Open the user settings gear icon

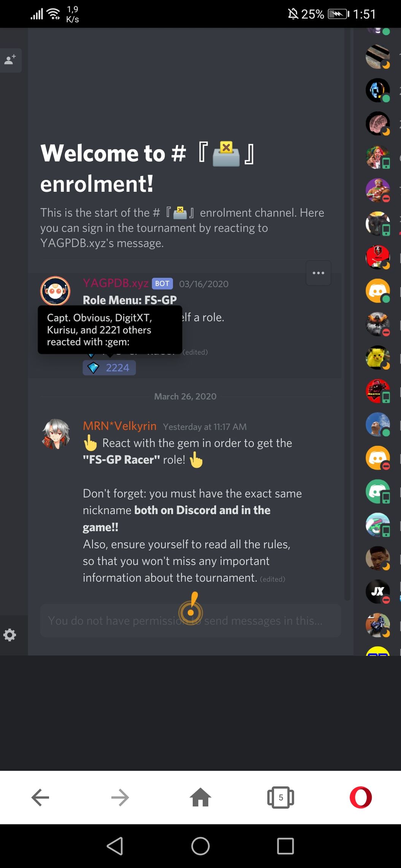[10, 635]
